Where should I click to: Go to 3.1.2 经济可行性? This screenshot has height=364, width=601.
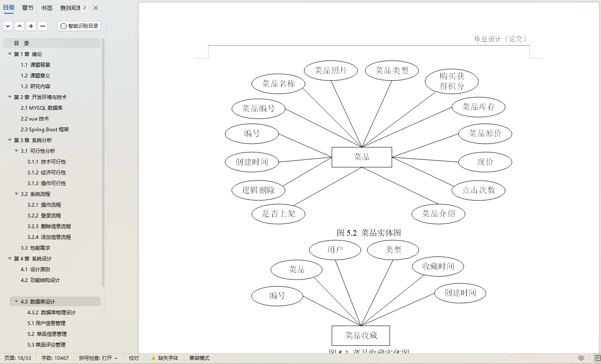click(x=47, y=172)
